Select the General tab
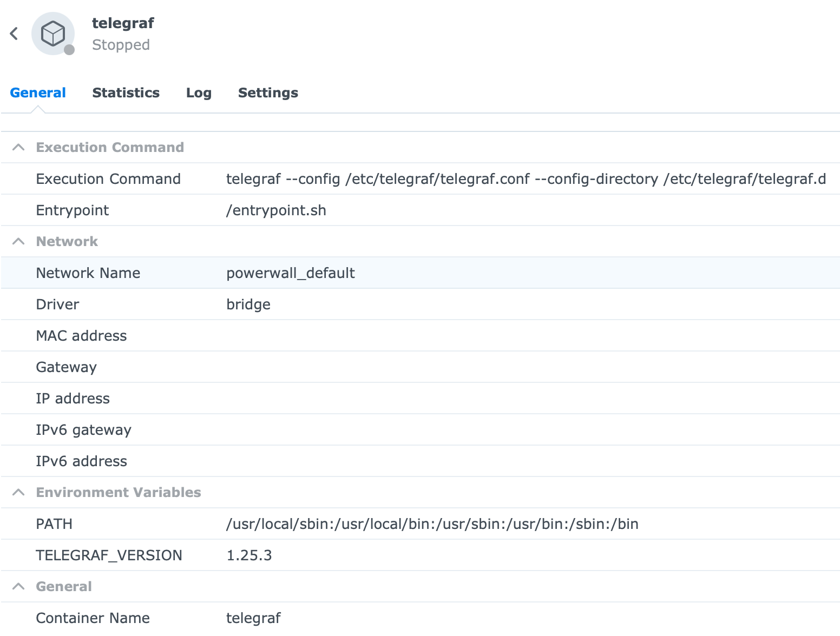 tap(37, 92)
